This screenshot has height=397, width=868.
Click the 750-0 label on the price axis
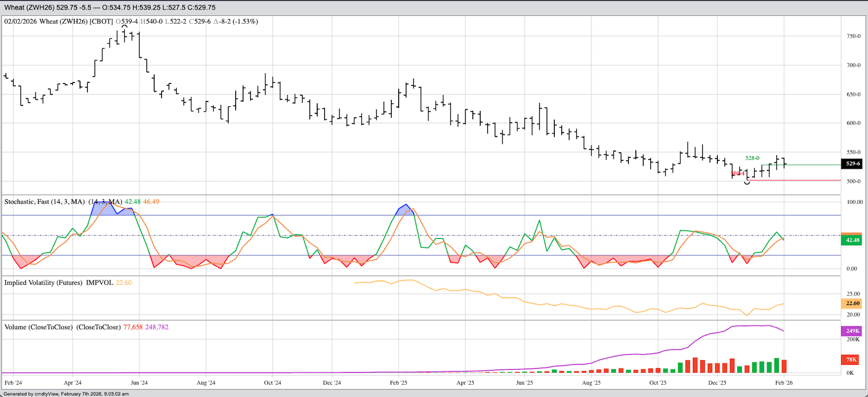click(x=853, y=36)
